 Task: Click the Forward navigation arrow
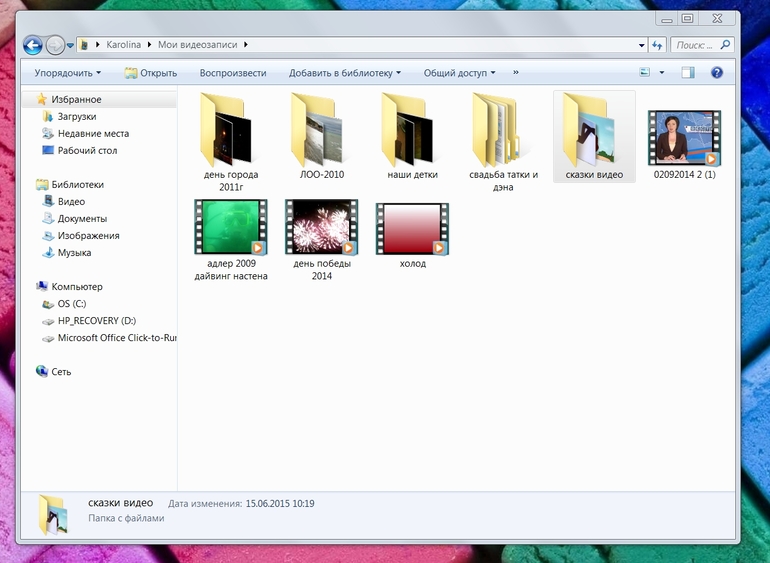(55, 46)
